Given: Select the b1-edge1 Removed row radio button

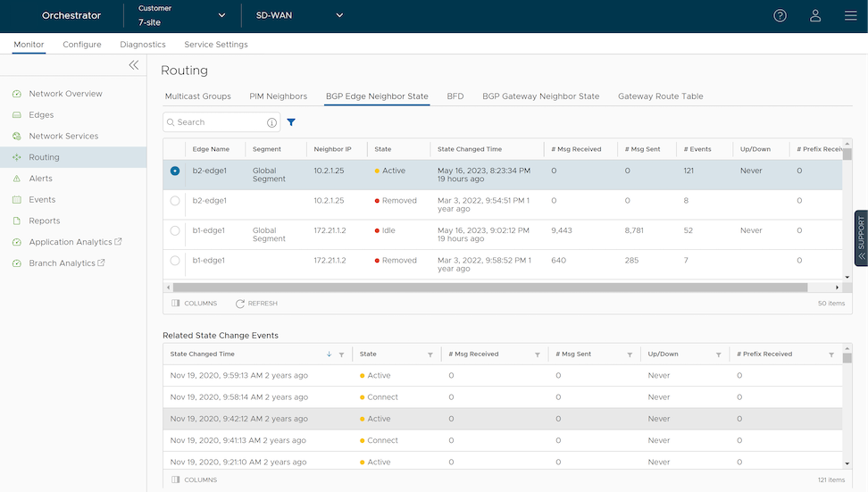Looking at the screenshot, I should pyautogui.click(x=175, y=261).
